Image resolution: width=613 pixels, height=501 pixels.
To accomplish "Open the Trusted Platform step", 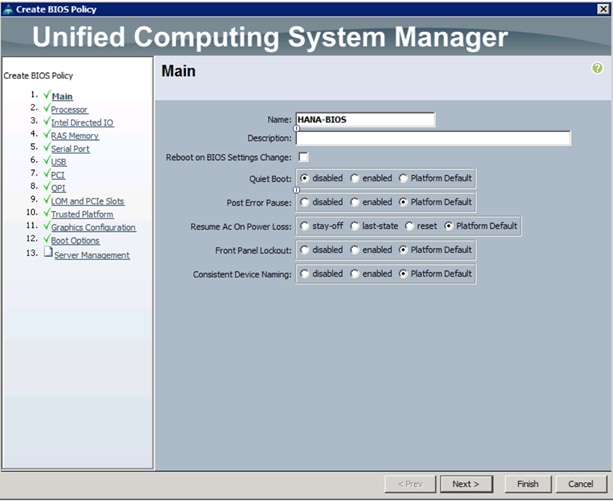I will 82,214.
